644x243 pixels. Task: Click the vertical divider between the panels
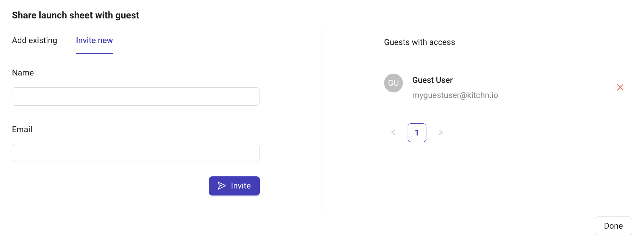coord(322,118)
